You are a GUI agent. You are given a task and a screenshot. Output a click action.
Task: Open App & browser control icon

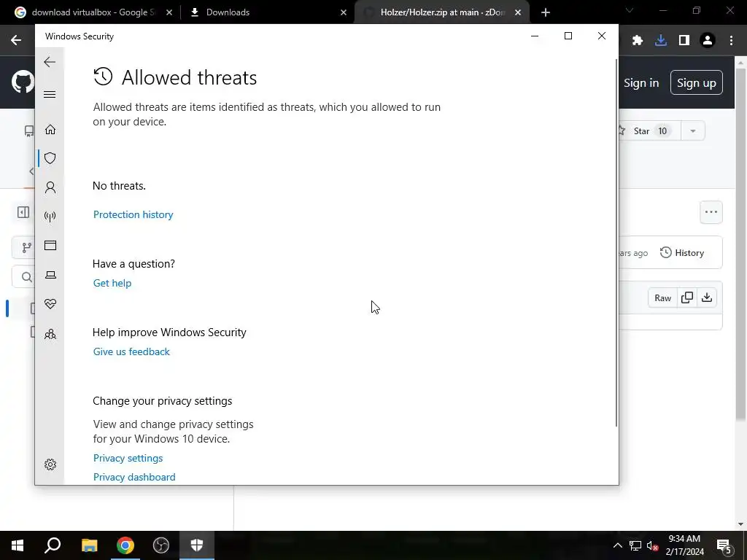coord(50,245)
